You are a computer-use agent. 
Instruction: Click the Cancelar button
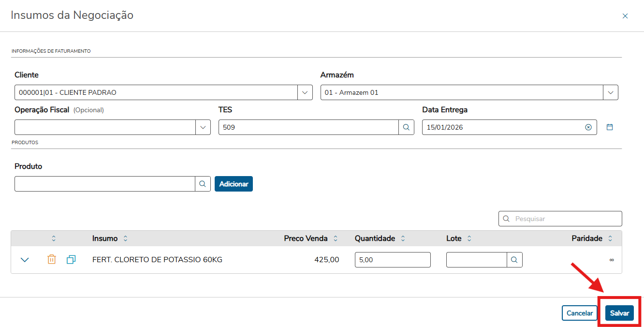tap(579, 313)
